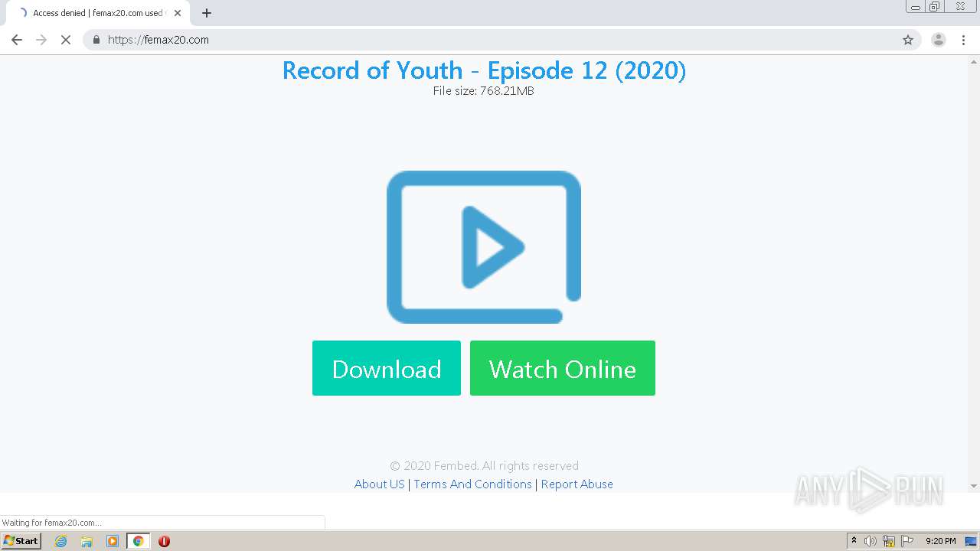Click the page scrollbar up arrow
Viewport: 980px width, 551px height.
tap(974, 60)
